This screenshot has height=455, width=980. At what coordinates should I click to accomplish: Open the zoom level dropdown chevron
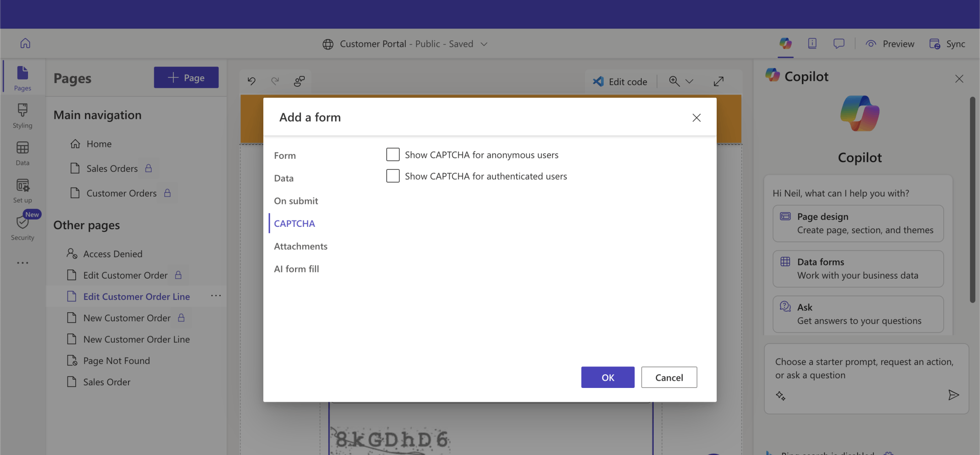689,81
